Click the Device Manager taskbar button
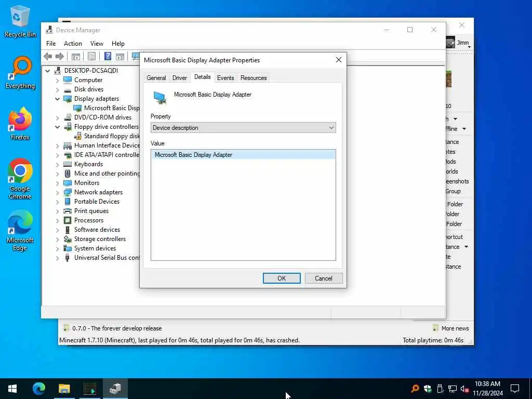 tap(115, 389)
